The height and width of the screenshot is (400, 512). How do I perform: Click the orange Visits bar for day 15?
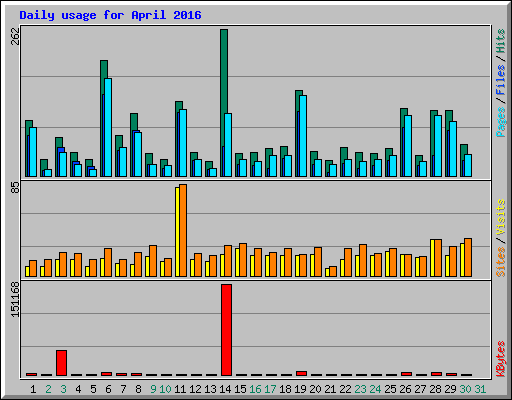click(x=243, y=260)
